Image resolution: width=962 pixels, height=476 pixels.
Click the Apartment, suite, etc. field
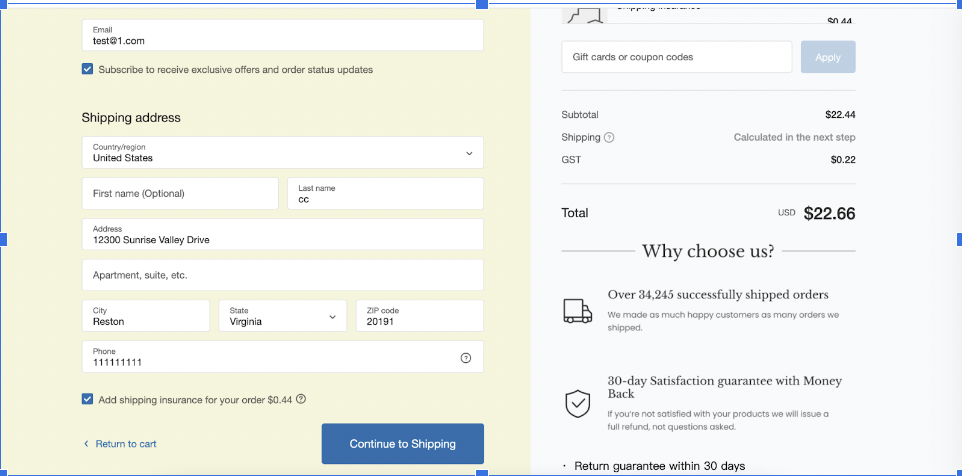(x=282, y=275)
